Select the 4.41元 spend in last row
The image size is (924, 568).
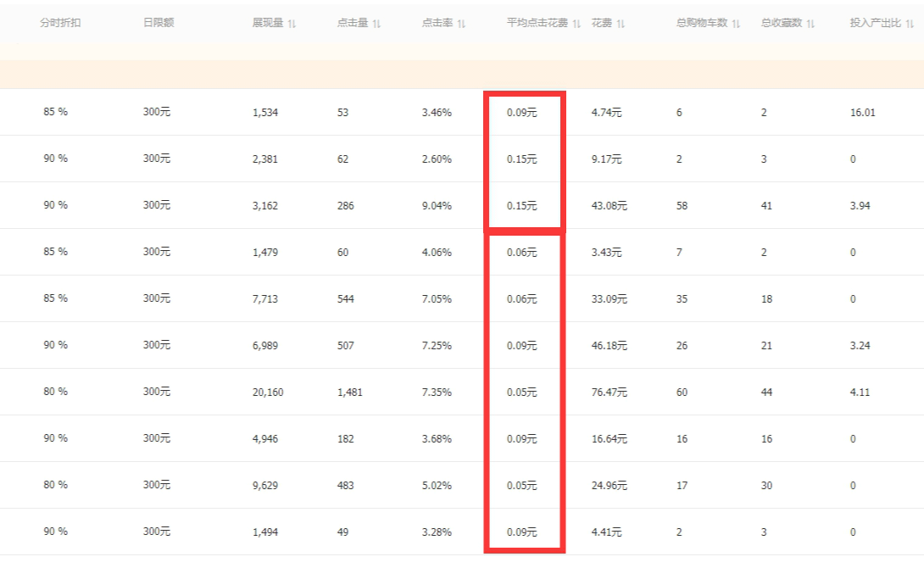[606, 532]
